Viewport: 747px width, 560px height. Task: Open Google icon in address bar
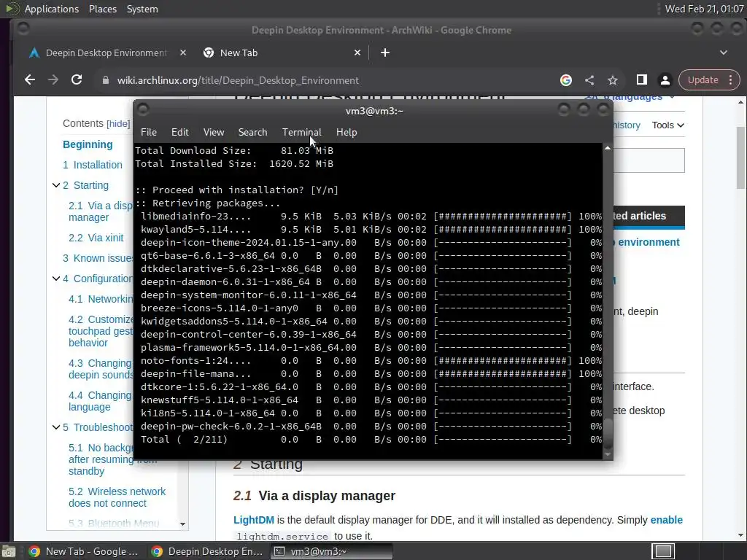point(566,80)
